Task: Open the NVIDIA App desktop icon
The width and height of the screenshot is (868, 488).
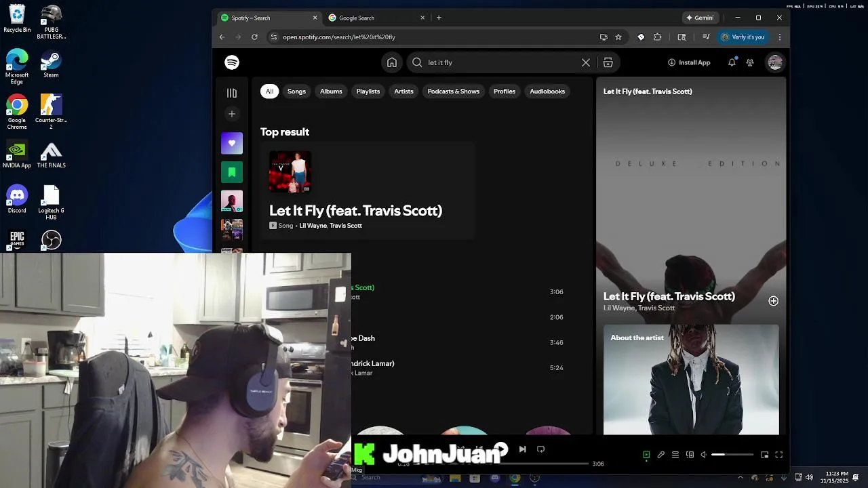Action: [x=17, y=155]
